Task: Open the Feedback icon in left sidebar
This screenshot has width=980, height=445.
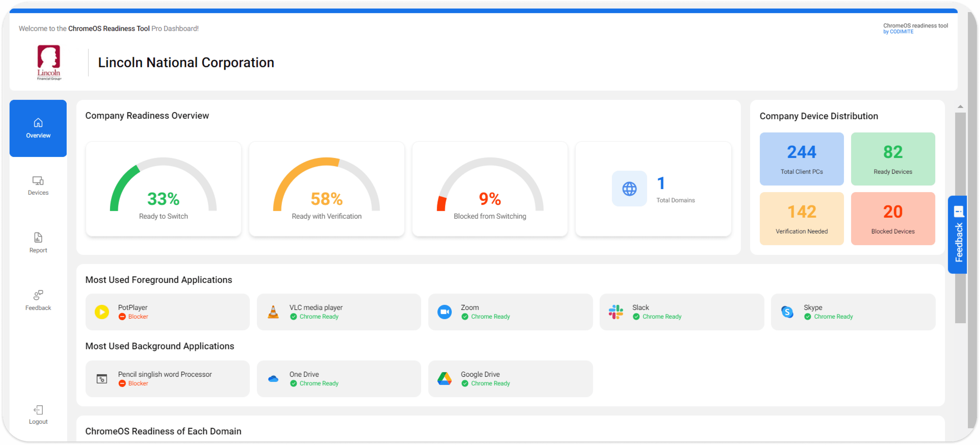Action: (x=38, y=295)
